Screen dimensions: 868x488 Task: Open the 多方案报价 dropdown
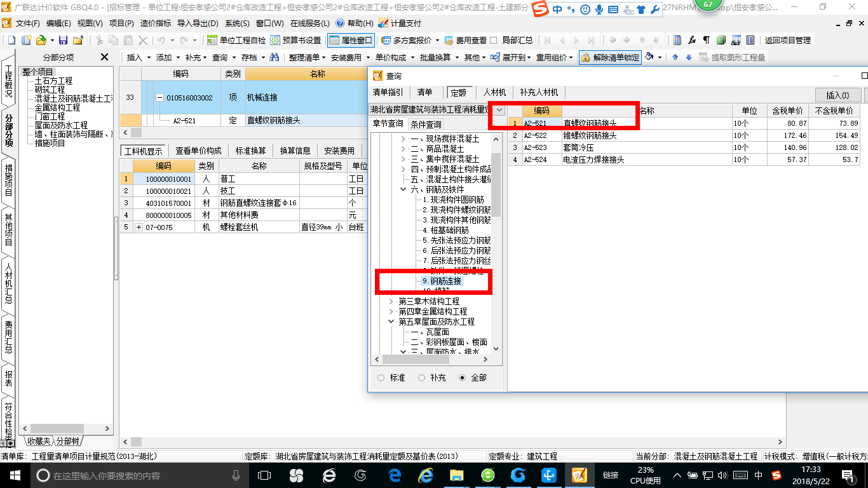[410, 40]
